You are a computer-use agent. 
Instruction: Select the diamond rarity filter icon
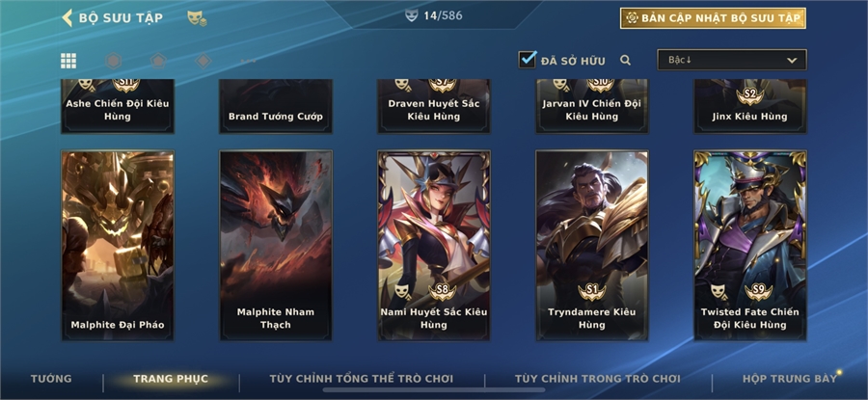pos(203,61)
